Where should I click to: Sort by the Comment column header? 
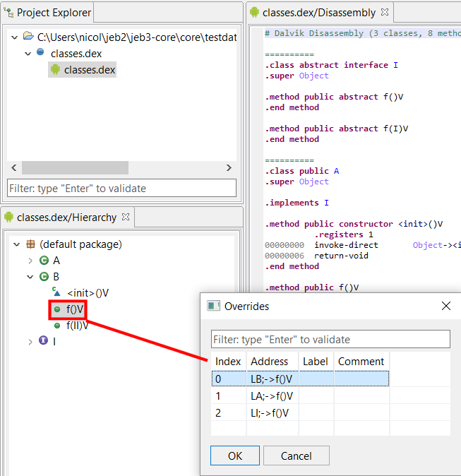361,362
